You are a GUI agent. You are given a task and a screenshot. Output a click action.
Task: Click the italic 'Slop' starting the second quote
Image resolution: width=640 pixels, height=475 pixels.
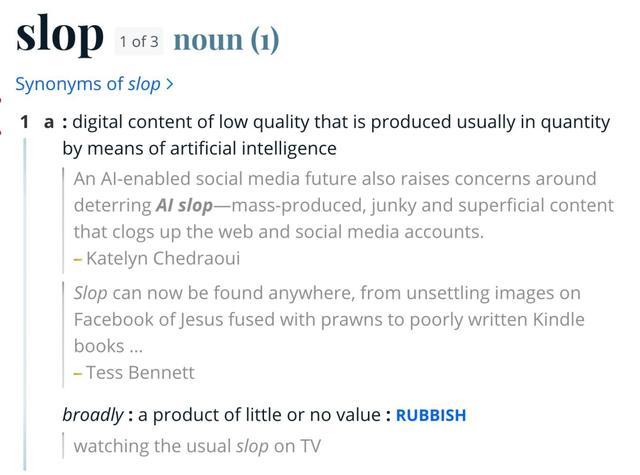tap(90, 294)
